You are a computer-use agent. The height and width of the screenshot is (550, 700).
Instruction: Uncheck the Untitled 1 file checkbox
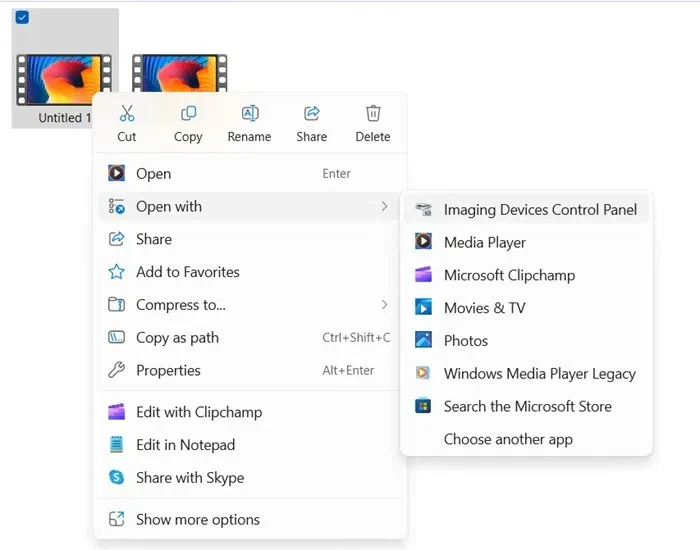click(x=22, y=17)
